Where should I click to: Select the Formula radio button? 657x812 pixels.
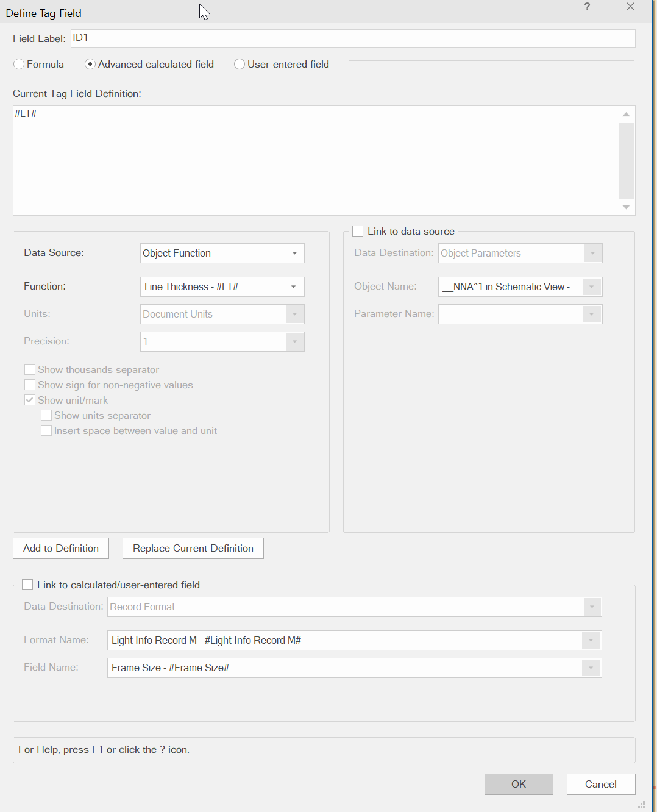click(20, 65)
